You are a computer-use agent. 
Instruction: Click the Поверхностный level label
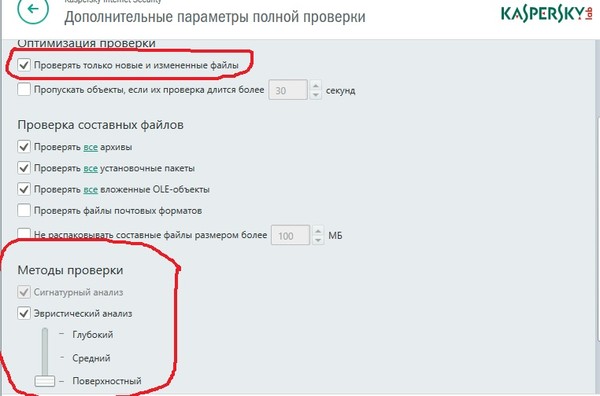[107, 381]
